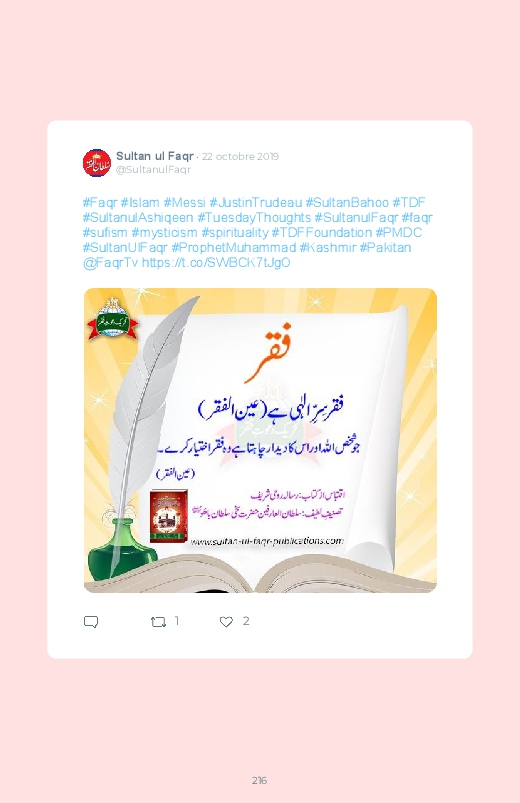The image size is (520, 803).
Task: Click the Sultan ul Faqr display name
Action: (x=155, y=156)
